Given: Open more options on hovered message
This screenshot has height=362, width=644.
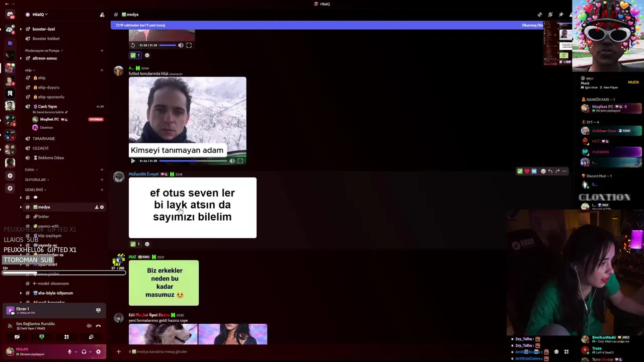Looking at the screenshot, I should point(564,171).
